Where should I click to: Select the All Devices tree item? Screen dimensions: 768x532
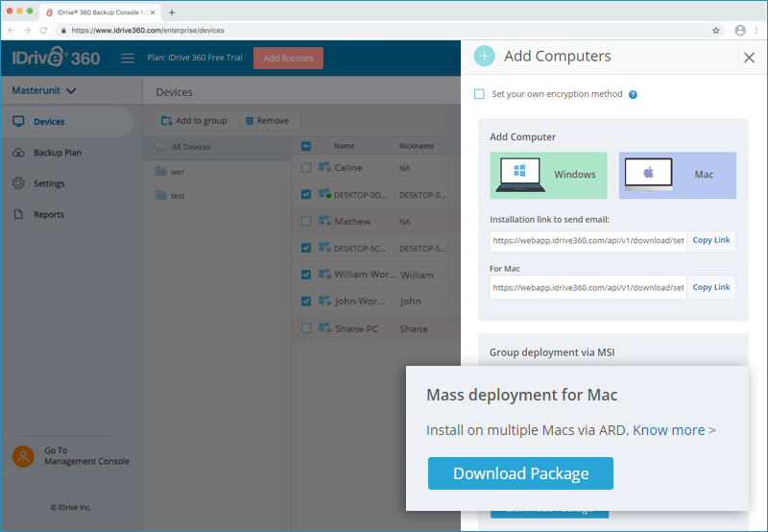pyautogui.click(x=217, y=147)
